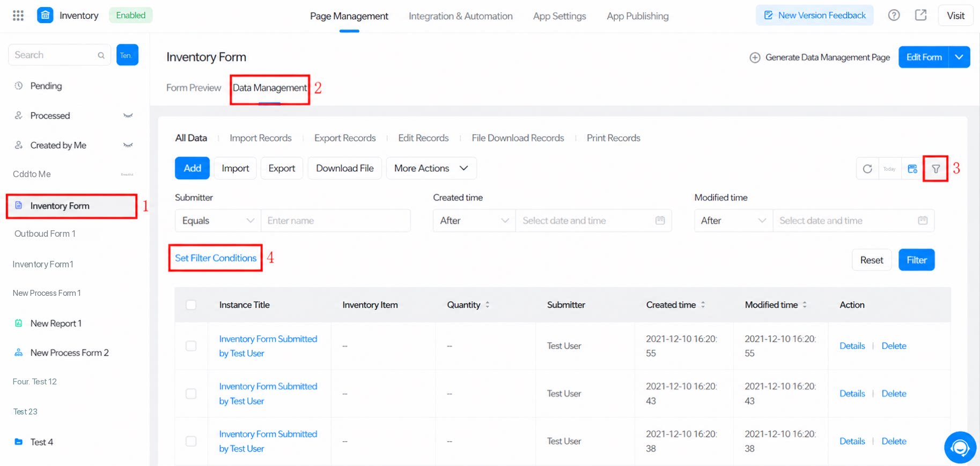980x466 pixels.
Task: Click the Set Filter Conditions link
Action: click(x=216, y=258)
